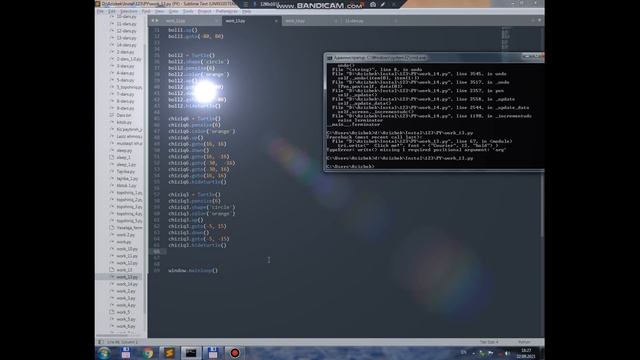
Task: Open work_6.py in the sidebar
Action: 126,326
